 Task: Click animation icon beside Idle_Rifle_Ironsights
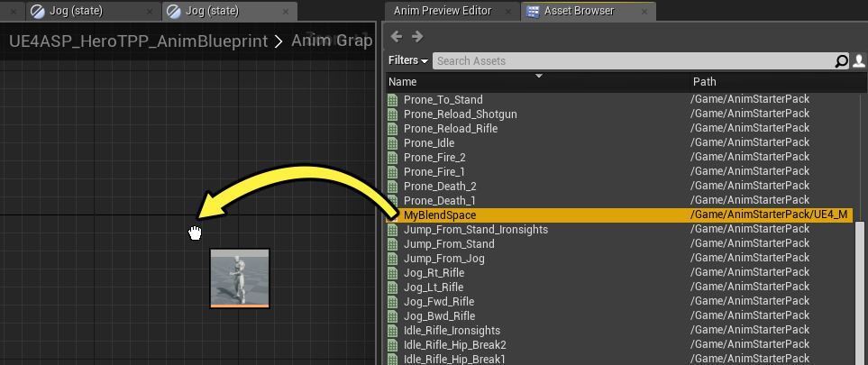pyautogui.click(x=393, y=330)
